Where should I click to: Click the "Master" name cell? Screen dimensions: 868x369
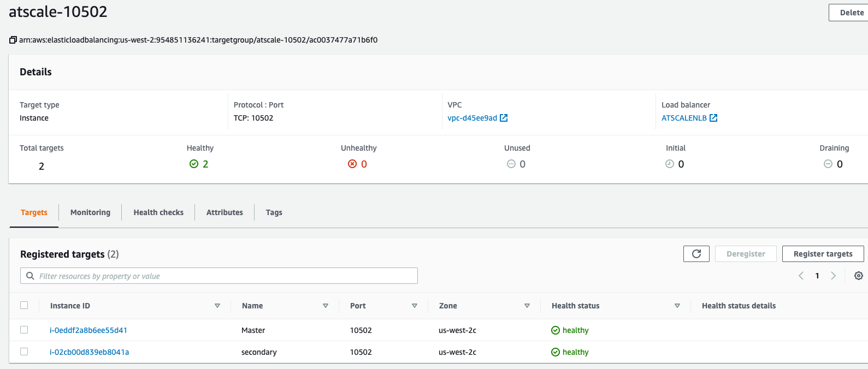(253, 330)
